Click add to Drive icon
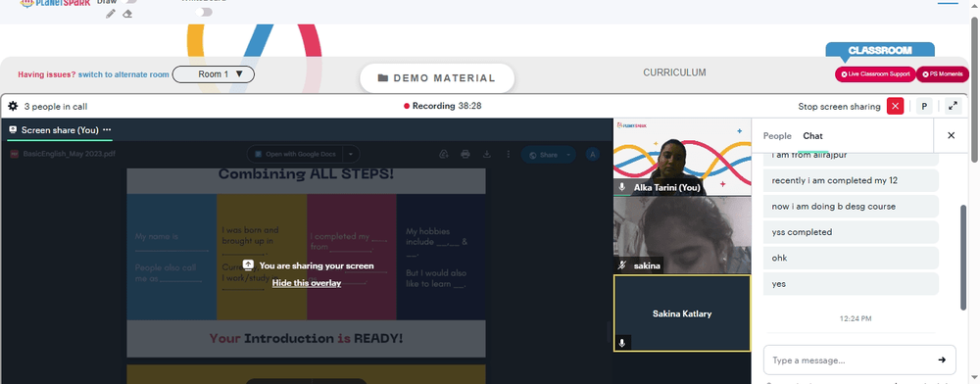 pyautogui.click(x=444, y=154)
